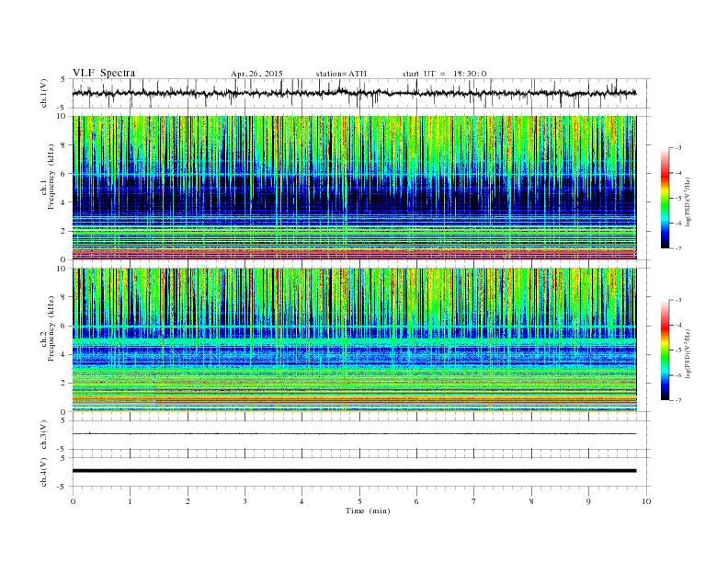The image size is (728, 563).
Task: Click the "-7" tick on ch.1 color bar
Action: coord(678,248)
